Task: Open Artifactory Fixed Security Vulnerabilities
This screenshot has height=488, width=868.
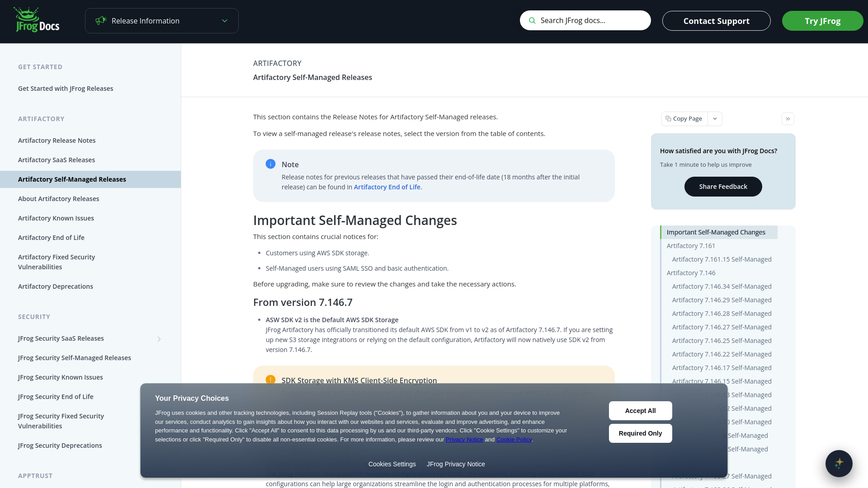Action: 57,262
